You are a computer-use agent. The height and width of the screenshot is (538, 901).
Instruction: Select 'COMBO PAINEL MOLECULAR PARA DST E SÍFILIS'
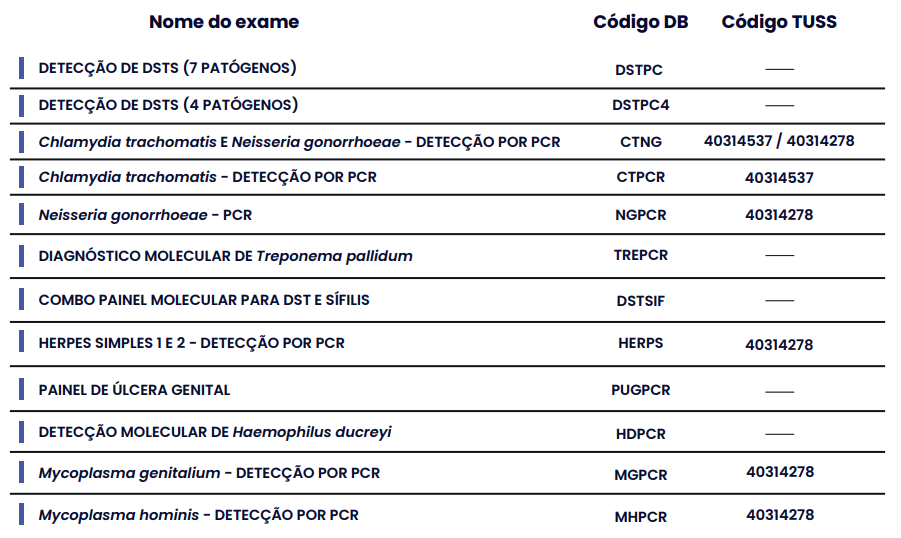[x=204, y=300]
